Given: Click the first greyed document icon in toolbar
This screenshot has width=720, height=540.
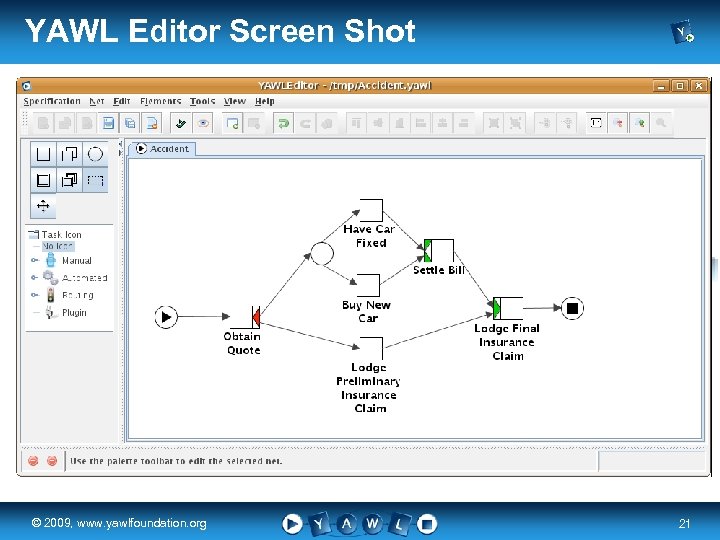Looking at the screenshot, I should coord(44,123).
